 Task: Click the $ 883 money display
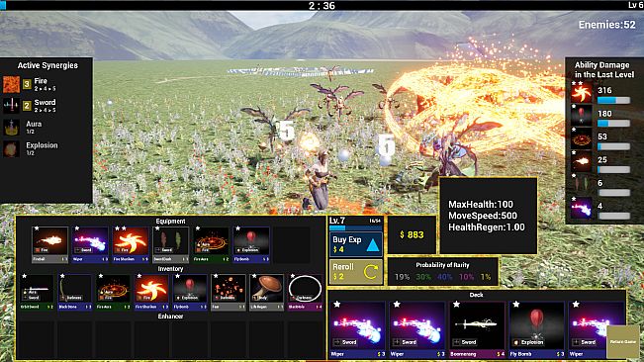point(412,234)
